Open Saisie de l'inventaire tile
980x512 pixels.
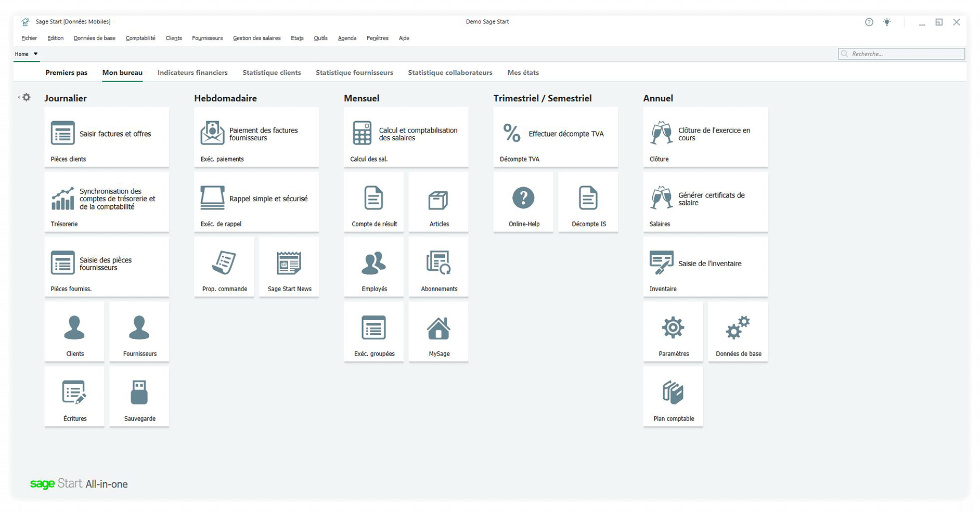[705, 267]
